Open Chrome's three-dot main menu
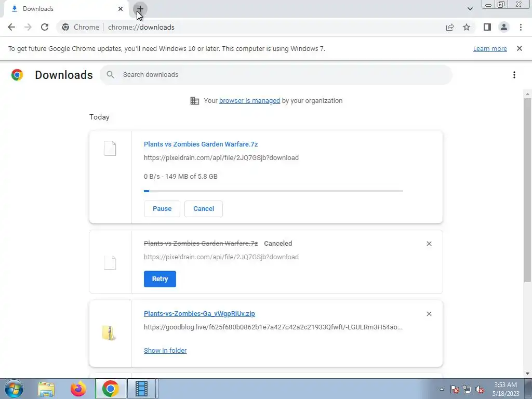Image resolution: width=532 pixels, height=399 pixels. click(x=521, y=27)
